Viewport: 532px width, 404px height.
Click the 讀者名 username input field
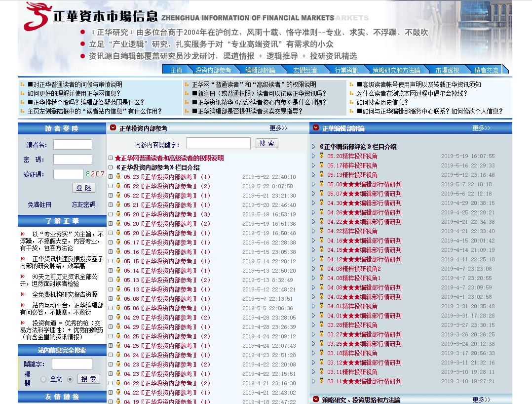(73, 144)
